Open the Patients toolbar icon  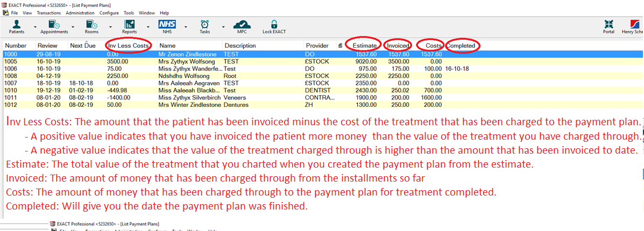[x=17, y=25]
